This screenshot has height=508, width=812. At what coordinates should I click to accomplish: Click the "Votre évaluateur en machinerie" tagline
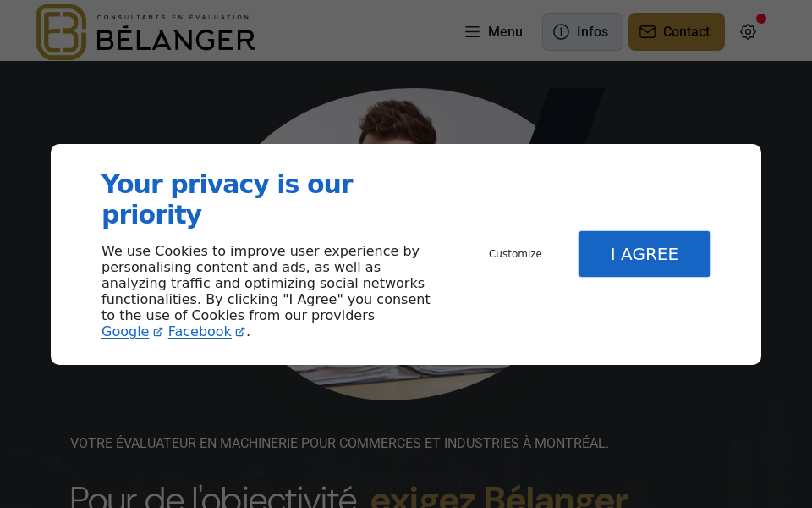[339, 443]
